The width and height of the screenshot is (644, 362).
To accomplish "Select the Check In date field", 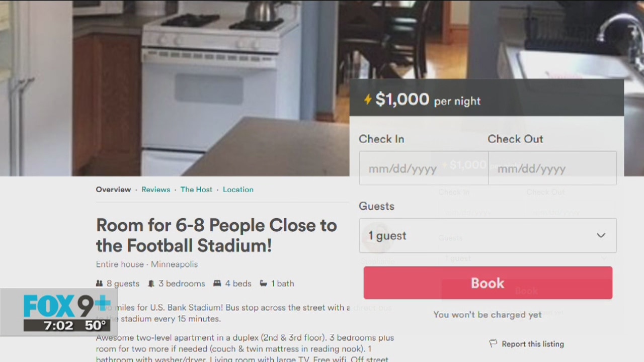I will click(x=424, y=168).
